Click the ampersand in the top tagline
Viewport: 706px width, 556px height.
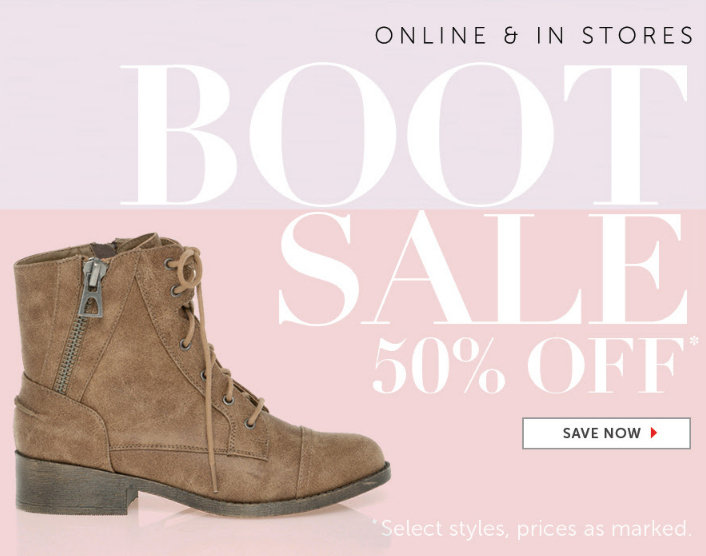click(511, 36)
